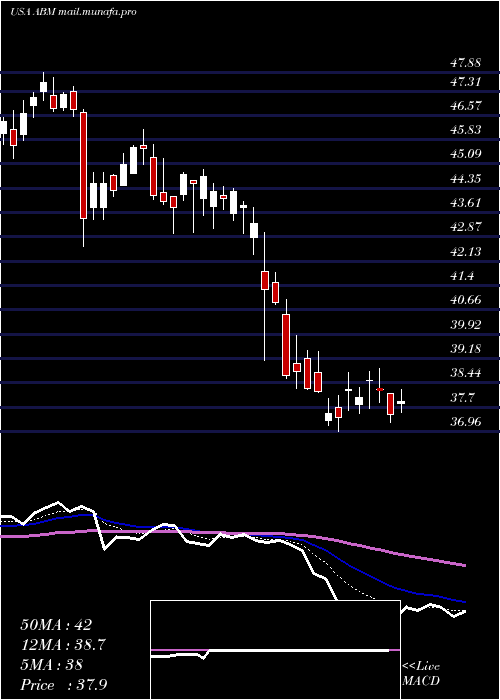Click the 36.96 price axis label
The image size is (500, 700).
tap(466, 421)
